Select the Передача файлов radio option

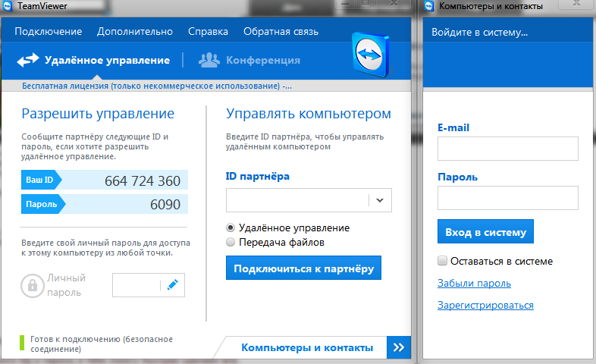tap(231, 242)
